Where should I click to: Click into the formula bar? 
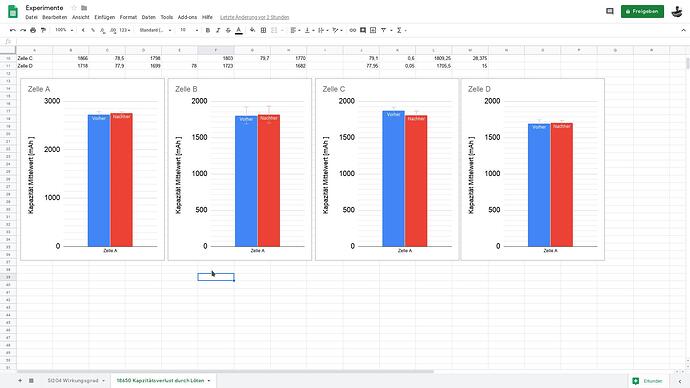[352, 42]
